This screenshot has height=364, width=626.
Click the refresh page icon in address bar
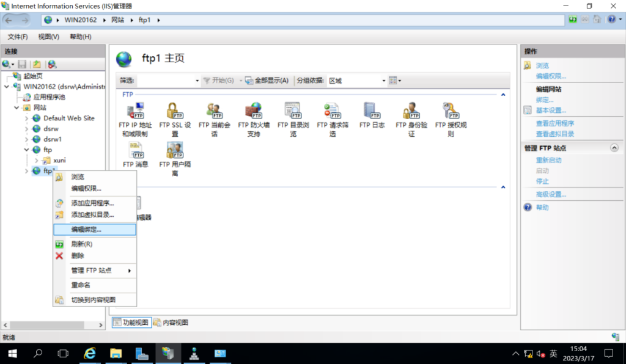pos(573,20)
